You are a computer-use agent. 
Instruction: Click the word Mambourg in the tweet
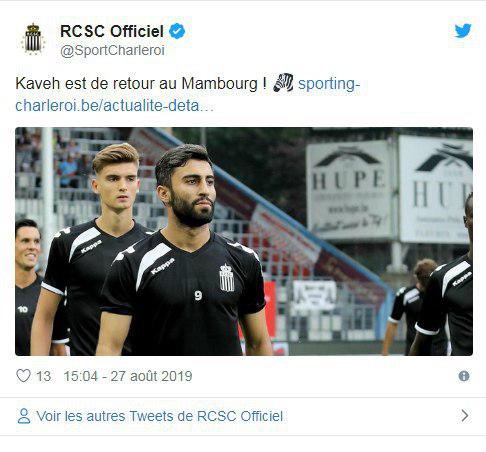tap(220, 84)
